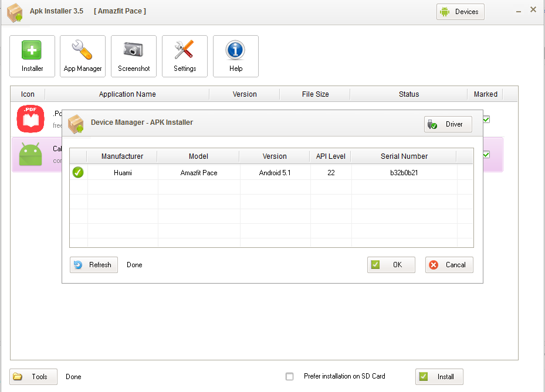
Task: Click the [ Amazfit Pace ] title text
Action: (x=120, y=11)
